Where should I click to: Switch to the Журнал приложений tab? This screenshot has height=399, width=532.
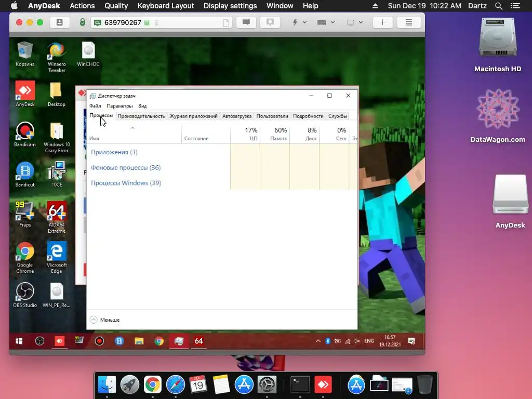click(x=193, y=116)
